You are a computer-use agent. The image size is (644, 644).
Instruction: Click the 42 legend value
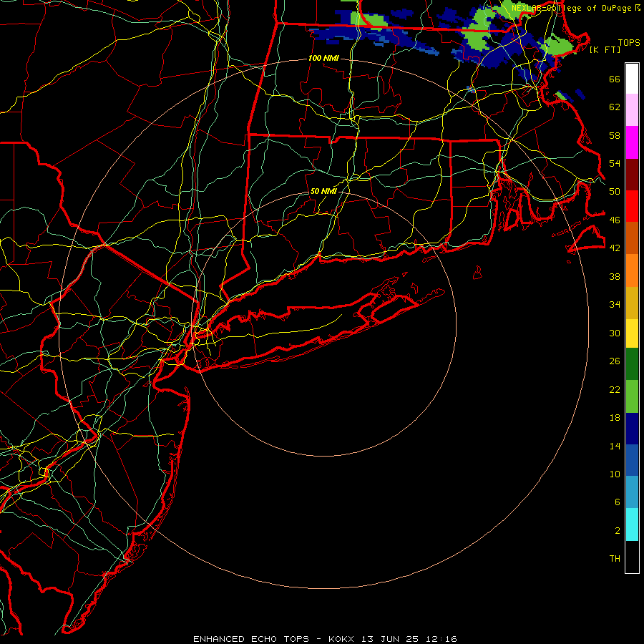615,248
